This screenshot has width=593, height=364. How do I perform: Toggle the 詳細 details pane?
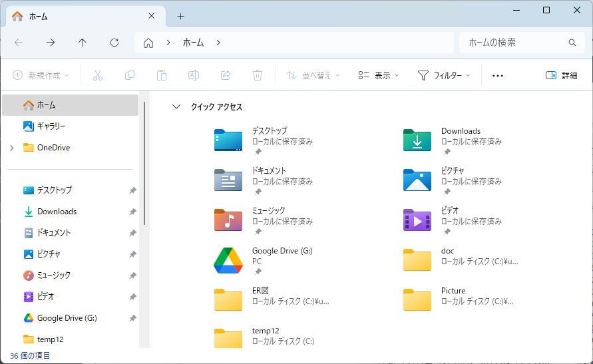click(x=561, y=75)
